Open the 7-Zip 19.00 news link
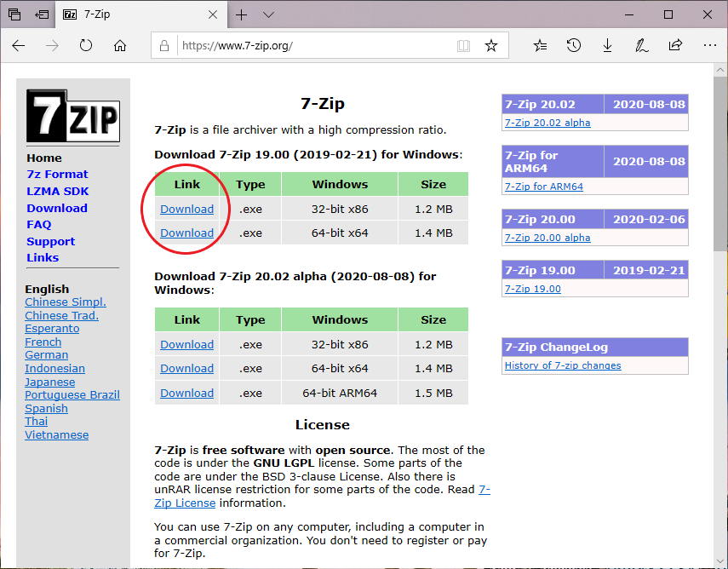The height and width of the screenshot is (569, 728). [x=532, y=289]
